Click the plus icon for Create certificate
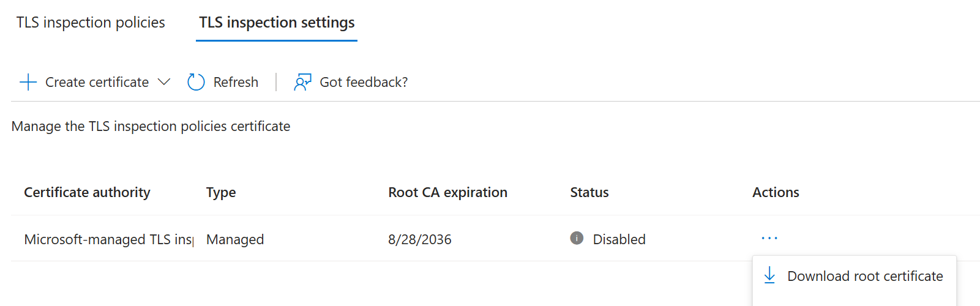980x306 pixels. click(28, 82)
